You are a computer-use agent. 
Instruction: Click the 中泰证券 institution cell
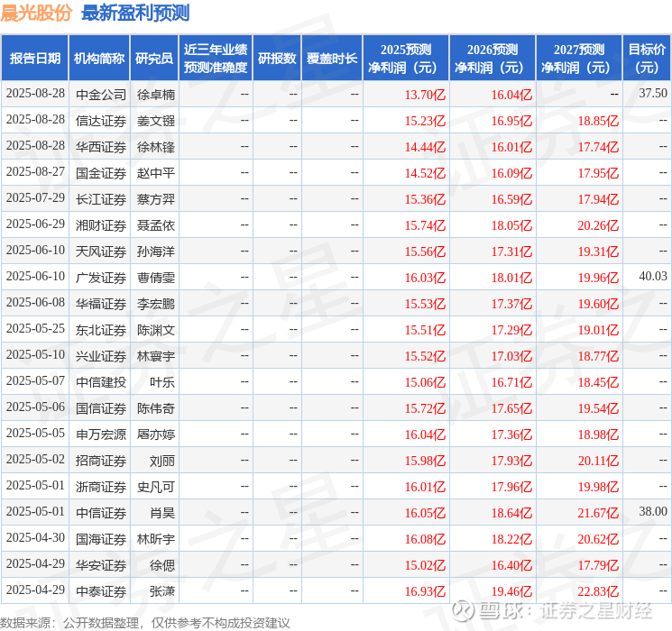pyautogui.click(x=101, y=591)
